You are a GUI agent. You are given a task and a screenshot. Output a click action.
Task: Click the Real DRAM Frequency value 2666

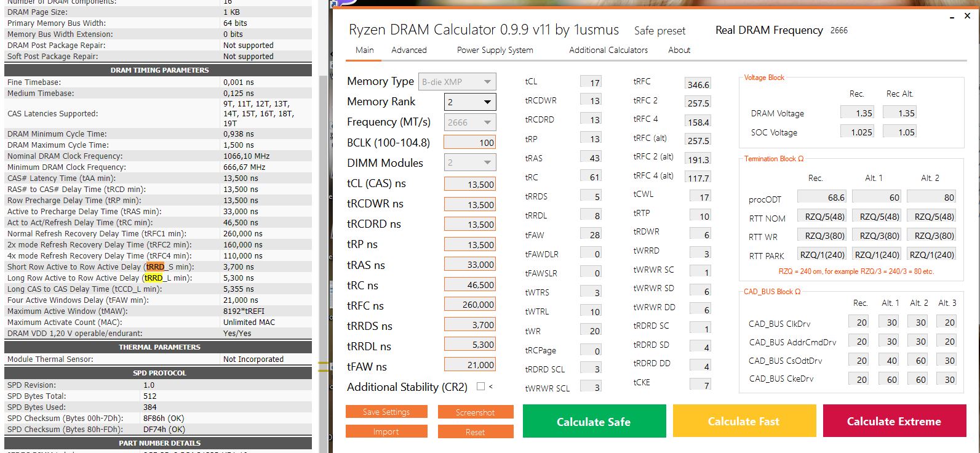pyautogui.click(x=839, y=30)
